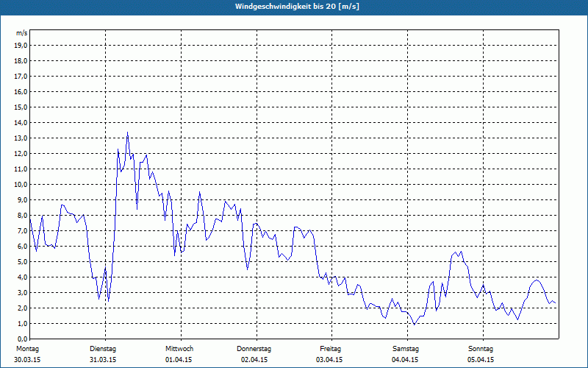Select the 6,0 y-axis value
This screenshot has height=368, width=588.
(23, 247)
